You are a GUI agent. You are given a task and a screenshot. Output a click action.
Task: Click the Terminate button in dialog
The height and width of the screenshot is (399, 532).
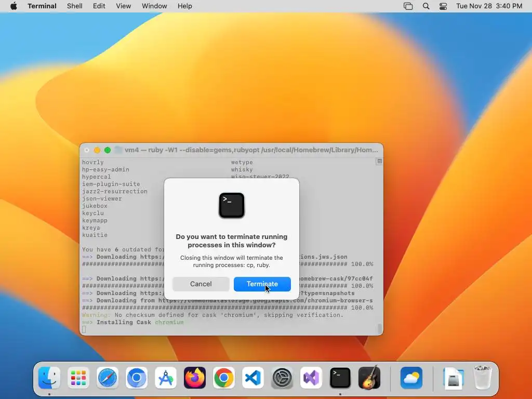262,284
